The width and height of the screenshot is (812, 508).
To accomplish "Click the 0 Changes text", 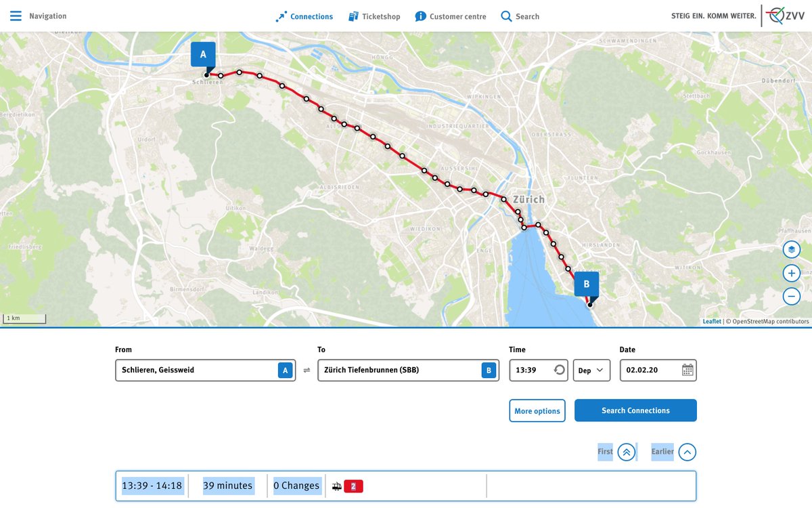I will pyautogui.click(x=296, y=486).
